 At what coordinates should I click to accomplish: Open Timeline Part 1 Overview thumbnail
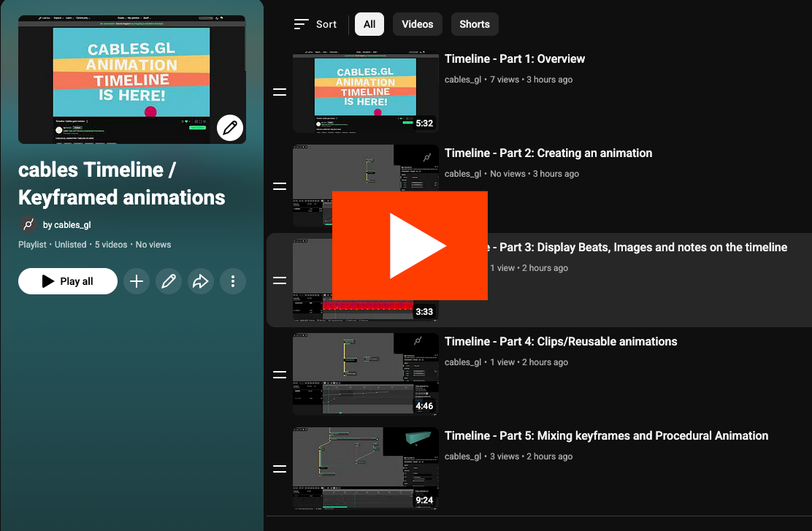[365, 92]
